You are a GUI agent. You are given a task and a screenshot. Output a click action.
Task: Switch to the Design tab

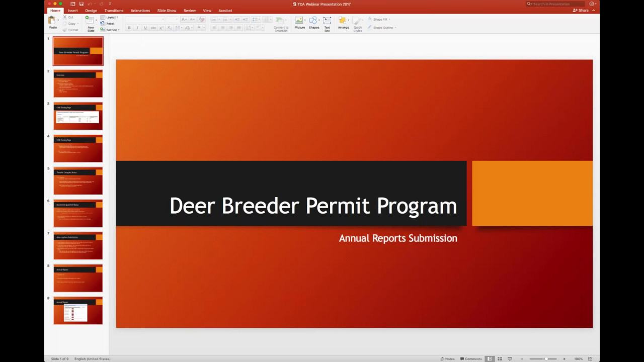(x=91, y=11)
